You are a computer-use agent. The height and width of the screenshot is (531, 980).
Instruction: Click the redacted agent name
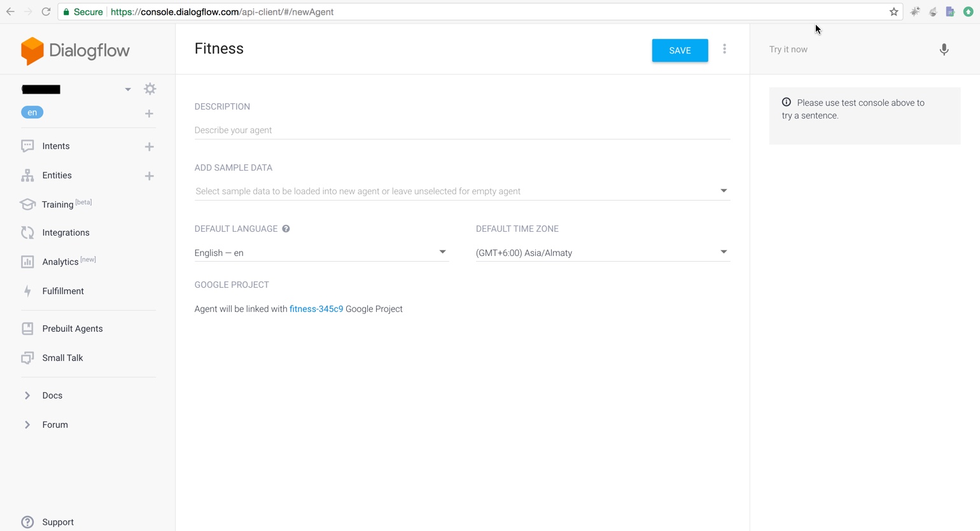[x=41, y=89]
